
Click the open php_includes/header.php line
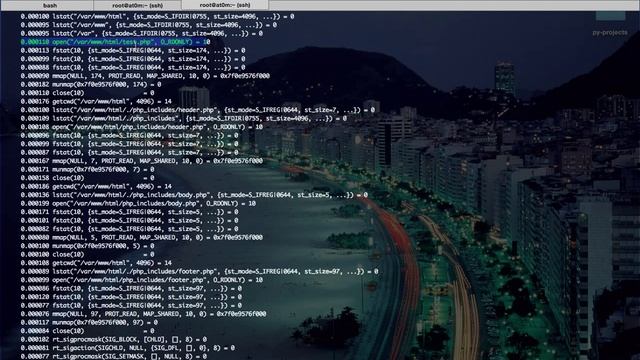click(142, 127)
